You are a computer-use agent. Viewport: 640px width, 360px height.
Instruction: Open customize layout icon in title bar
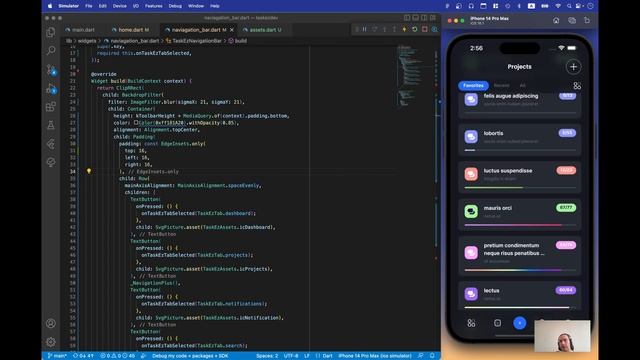433,18
